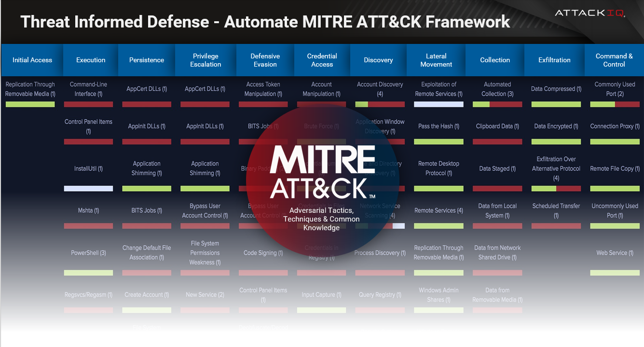The width and height of the screenshot is (644, 347).
Task: Click Application Shimming (1) under Privilege Escalation
Action: click(x=205, y=168)
